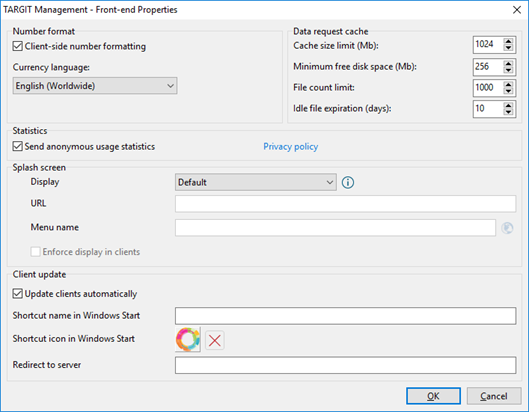Click the Splash screen display info icon
The width and height of the screenshot is (529, 412).
[x=348, y=183]
